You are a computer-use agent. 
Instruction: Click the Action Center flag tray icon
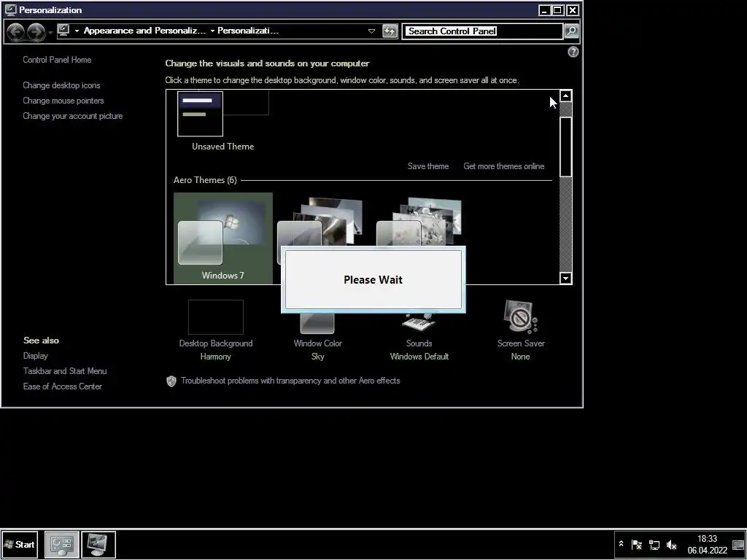click(x=636, y=545)
